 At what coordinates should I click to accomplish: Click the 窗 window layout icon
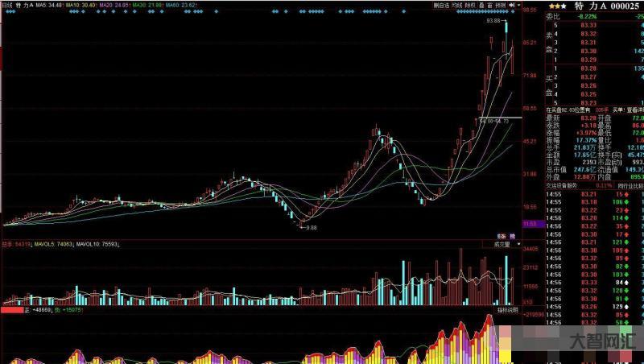point(489,4)
